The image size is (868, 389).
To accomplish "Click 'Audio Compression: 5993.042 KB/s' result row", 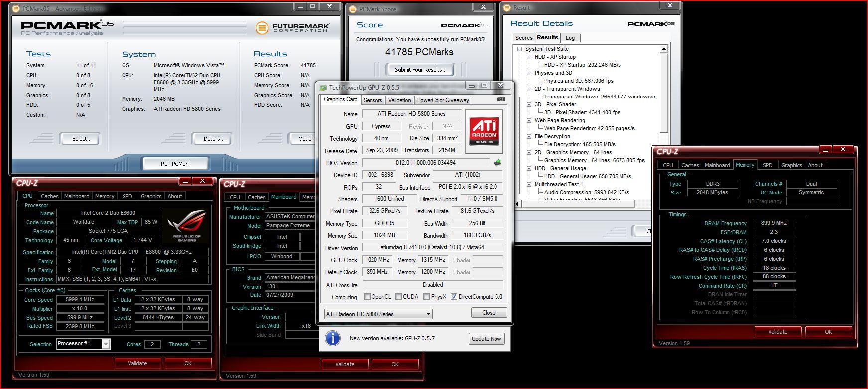I will click(587, 192).
